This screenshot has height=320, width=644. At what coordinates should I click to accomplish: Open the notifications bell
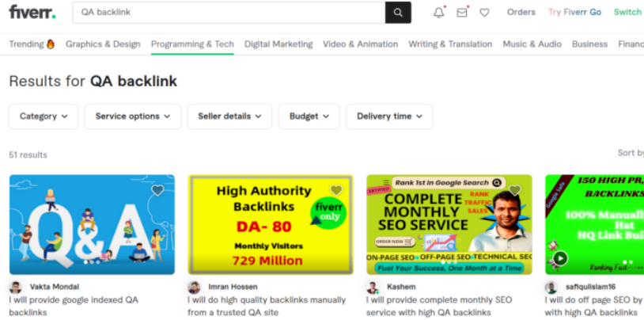coord(438,13)
